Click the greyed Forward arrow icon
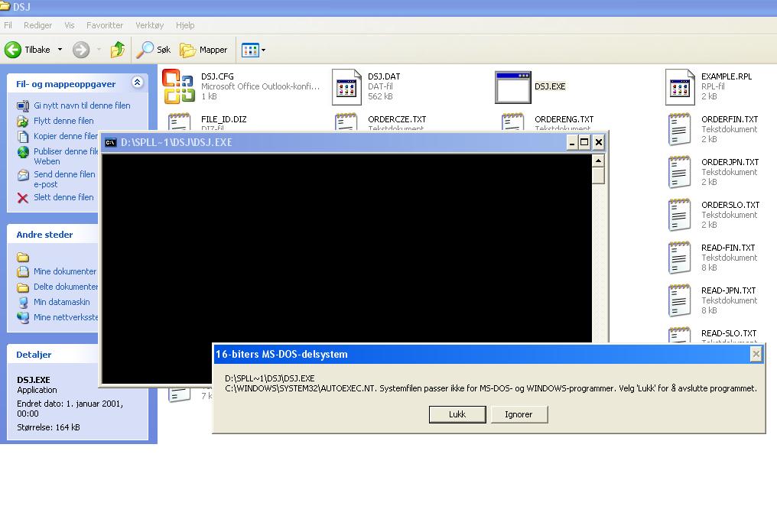The height and width of the screenshot is (532, 777). (81, 50)
